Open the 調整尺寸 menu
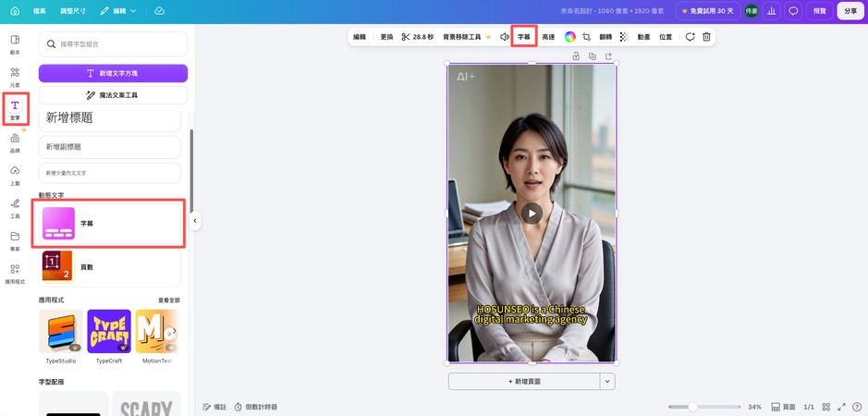This screenshot has width=868, height=416. (x=73, y=11)
